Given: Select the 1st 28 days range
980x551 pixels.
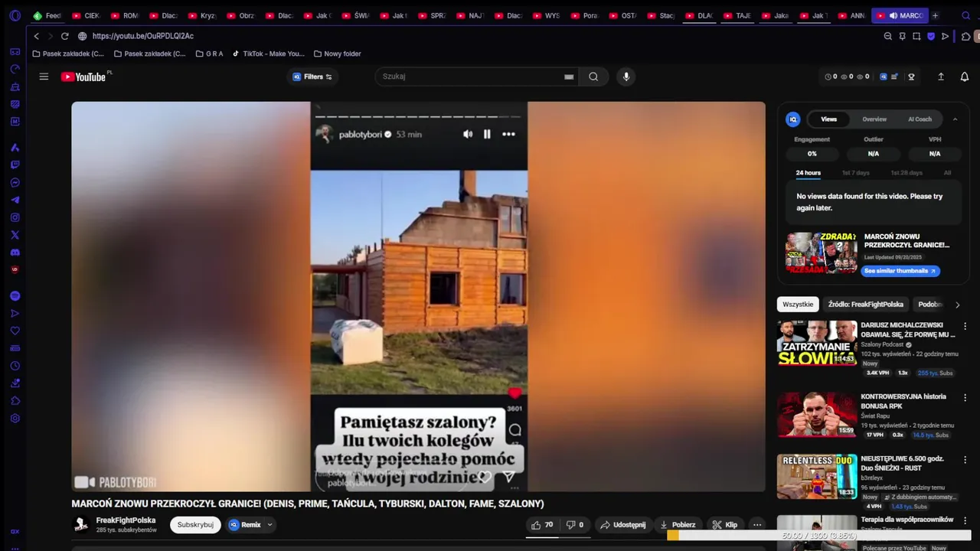Looking at the screenshot, I should pos(906,173).
